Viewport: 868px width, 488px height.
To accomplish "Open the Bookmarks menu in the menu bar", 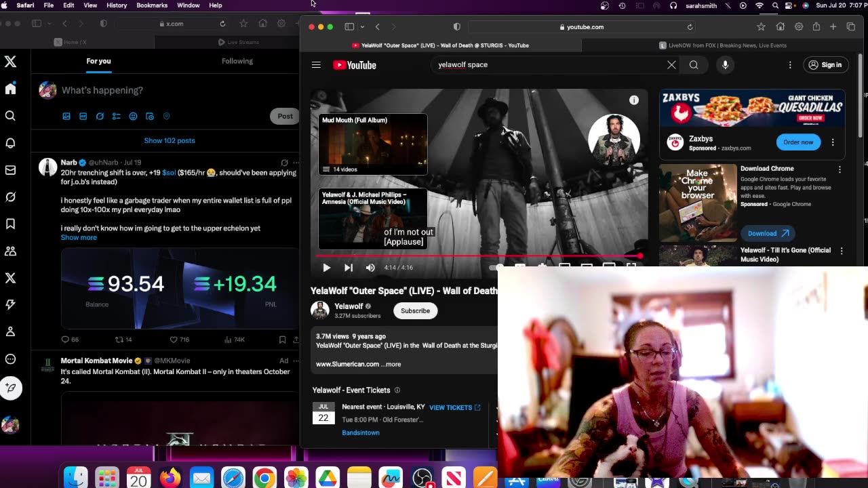I will (152, 5).
